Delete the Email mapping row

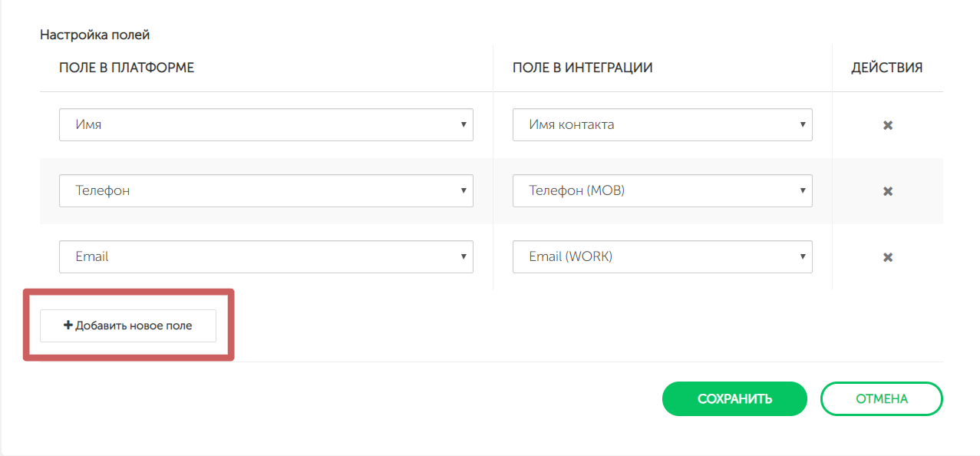[x=887, y=257]
